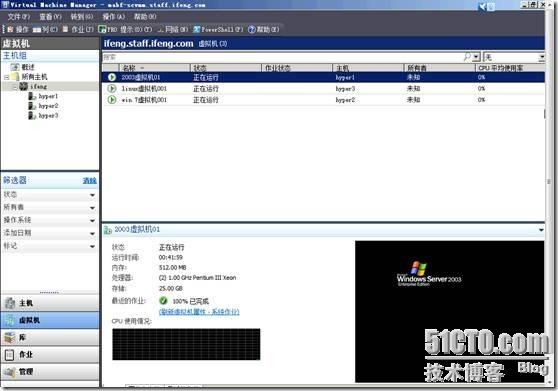Screen dimensions: 558x391
Task: Click hyper3 host cell in linux row
Action: coord(345,89)
